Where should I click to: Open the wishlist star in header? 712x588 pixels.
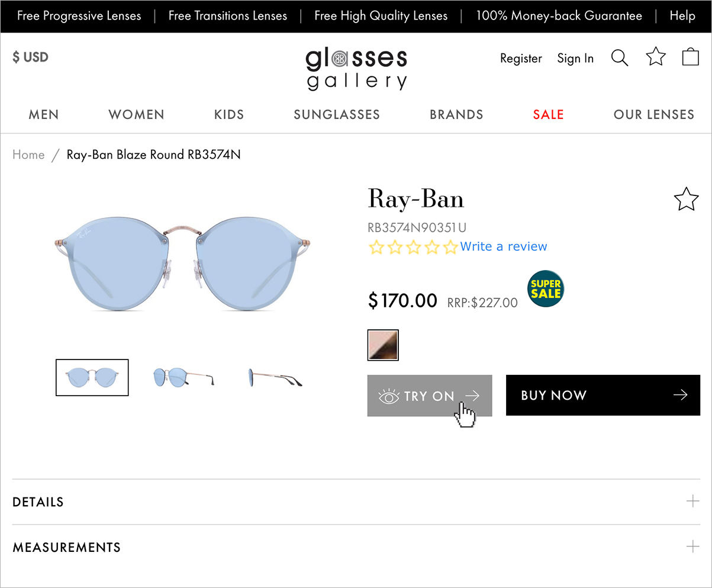(x=656, y=57)
